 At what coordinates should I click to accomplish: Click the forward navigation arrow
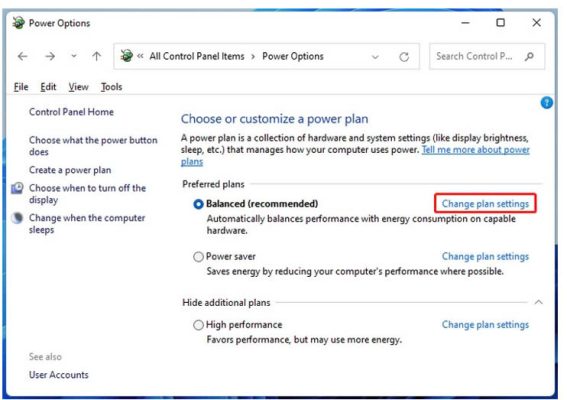tap(50, 56)
